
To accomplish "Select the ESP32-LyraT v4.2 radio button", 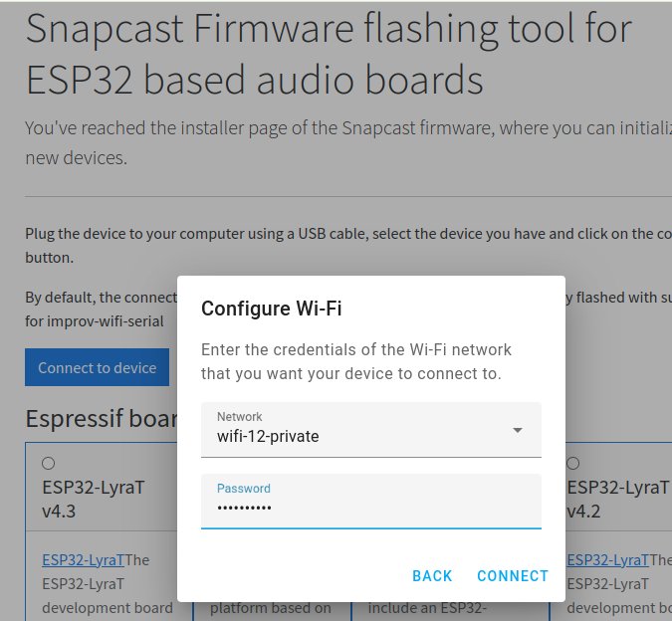I will pyautogui.click(x=573, y=463).
